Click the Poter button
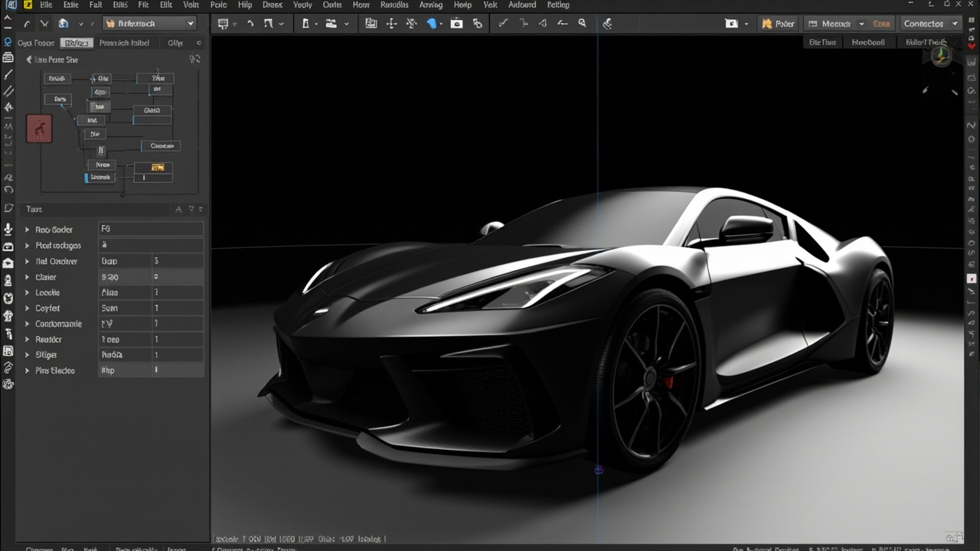 779,24
